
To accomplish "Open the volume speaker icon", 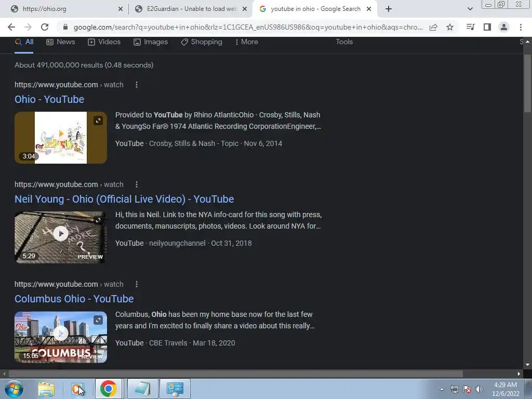I will (479, 389).
